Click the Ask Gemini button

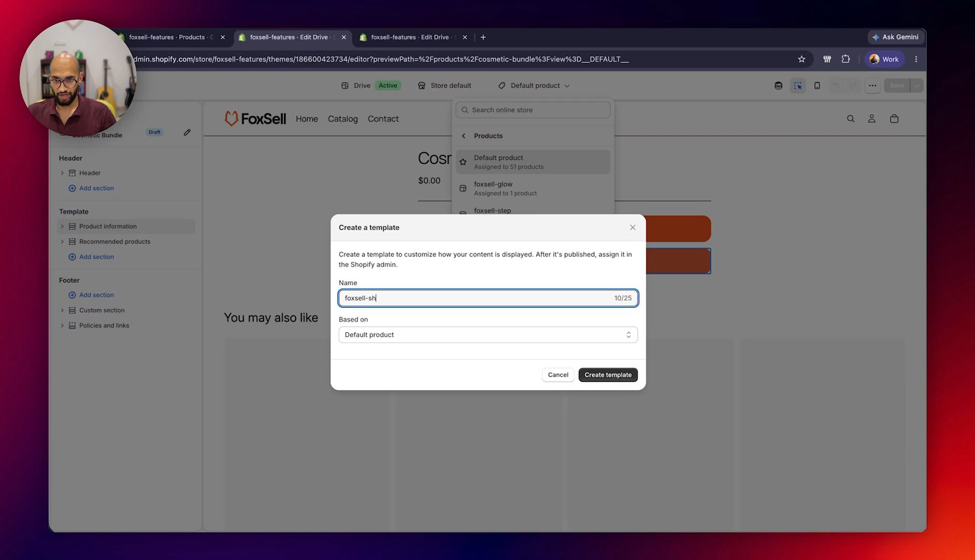point(895,37)
